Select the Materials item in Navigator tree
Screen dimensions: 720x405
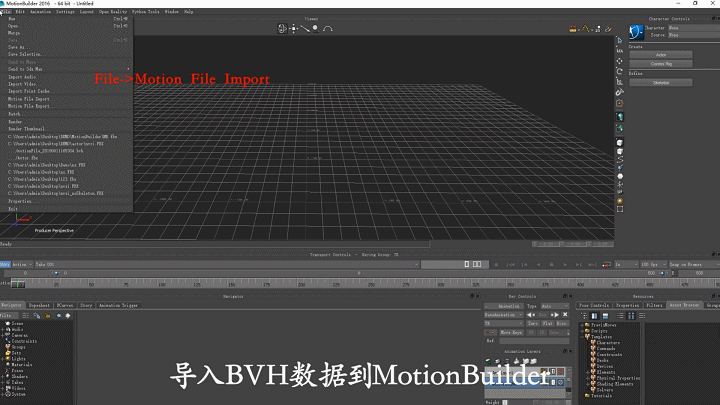point(22,365)
